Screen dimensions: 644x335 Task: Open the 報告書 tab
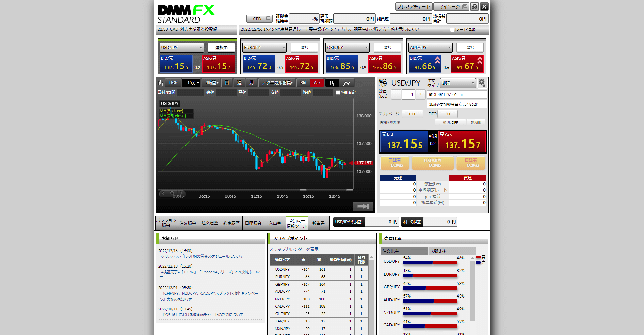tap(319, 223)
